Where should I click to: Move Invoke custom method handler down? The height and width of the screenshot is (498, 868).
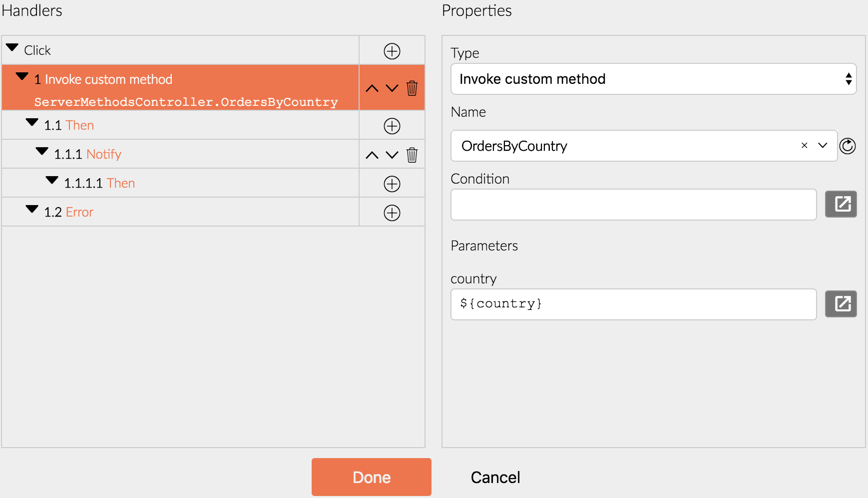[392, 88]
